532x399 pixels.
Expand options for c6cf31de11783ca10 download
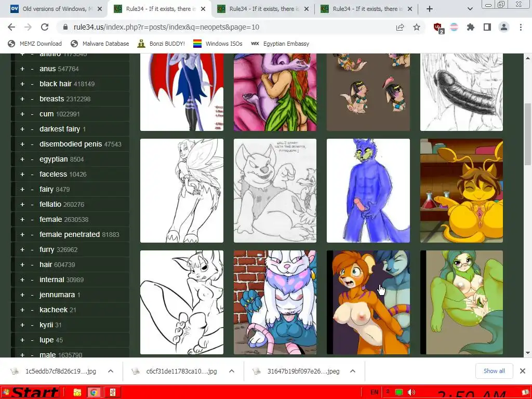[x=232, y=371]
